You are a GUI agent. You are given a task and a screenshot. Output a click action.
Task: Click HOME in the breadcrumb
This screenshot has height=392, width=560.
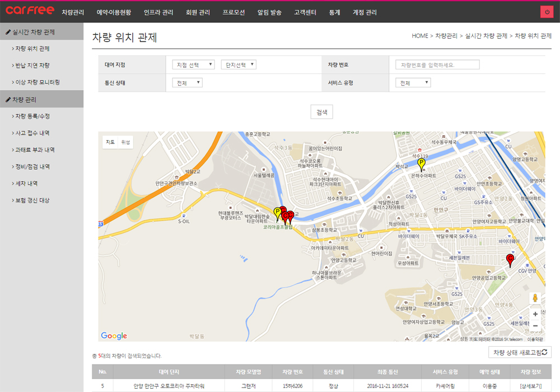point(419,36)
